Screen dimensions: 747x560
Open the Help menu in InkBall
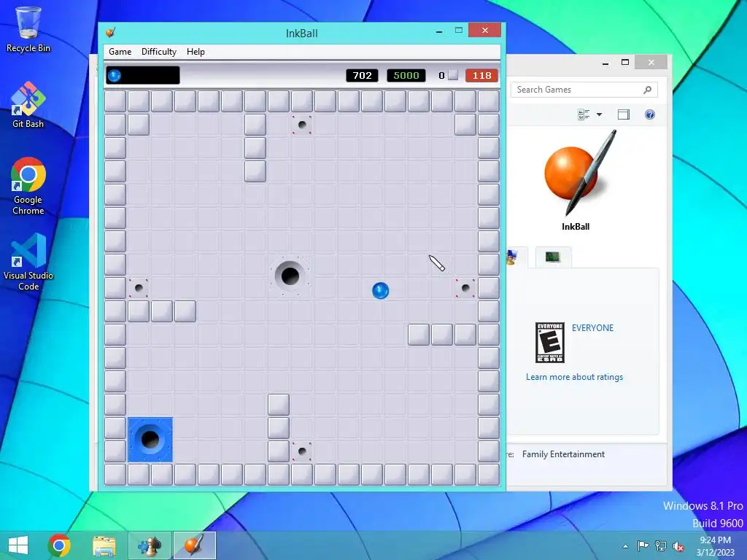point(196,52)
